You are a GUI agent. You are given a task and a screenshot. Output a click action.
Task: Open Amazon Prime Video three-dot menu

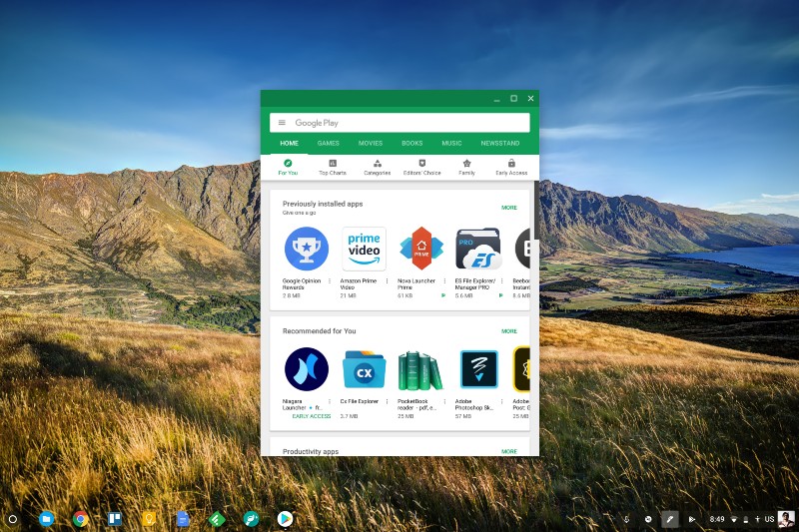(388, 281)
